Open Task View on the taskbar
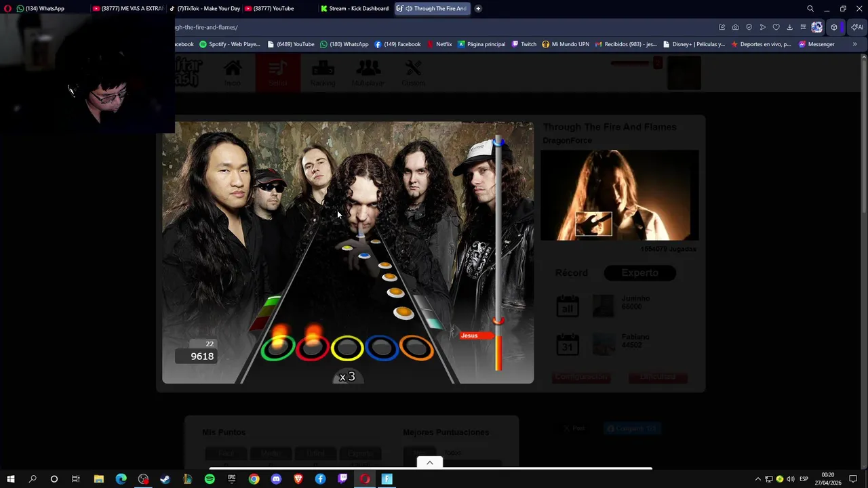Screen dimensions: 868x488 pos(76,479)
